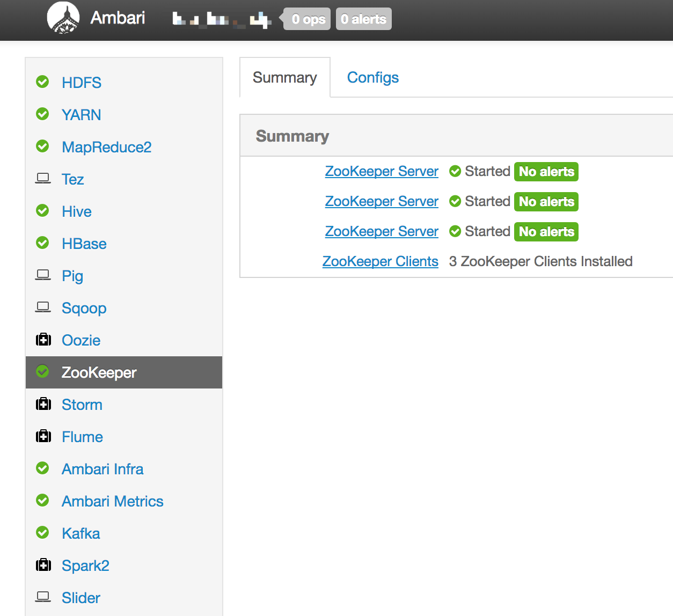The image size is (673, 616).
Task: Click the medkit maintenance icon beside Flume
Action: [x=43, y=436]
